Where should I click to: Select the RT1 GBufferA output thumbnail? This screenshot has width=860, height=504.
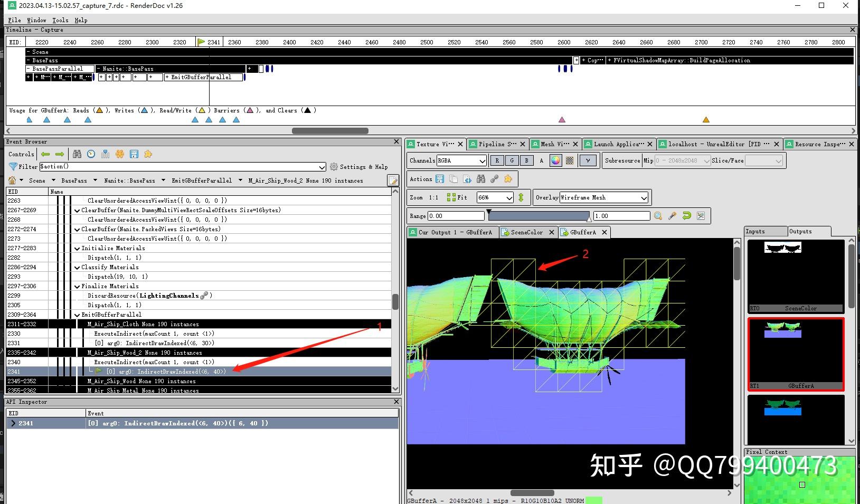(x=796, y=354)
